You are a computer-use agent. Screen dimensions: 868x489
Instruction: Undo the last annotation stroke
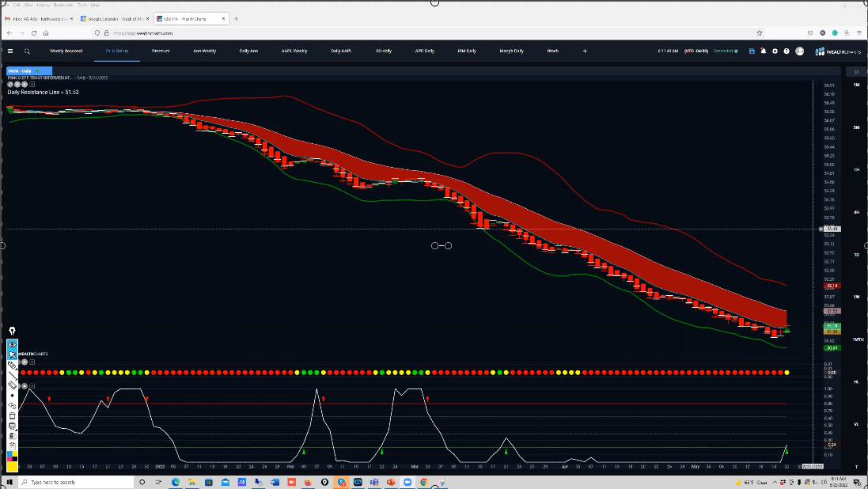(12, 405)
